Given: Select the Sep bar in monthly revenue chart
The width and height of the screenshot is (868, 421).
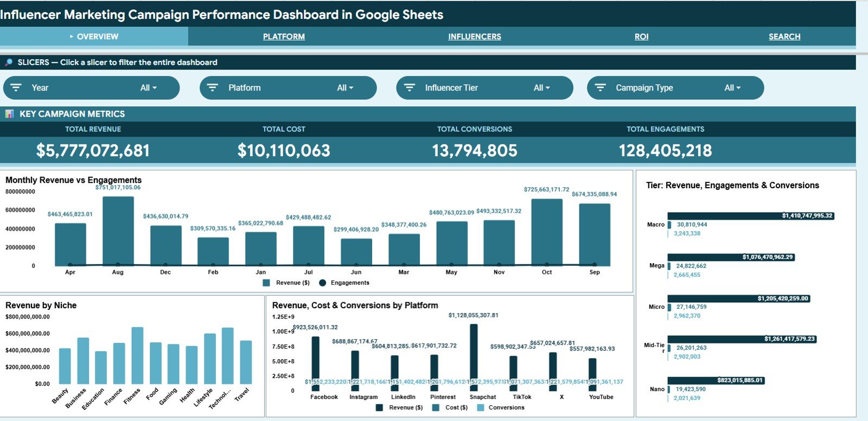Looking at the screenshot, I should point(595,235).
